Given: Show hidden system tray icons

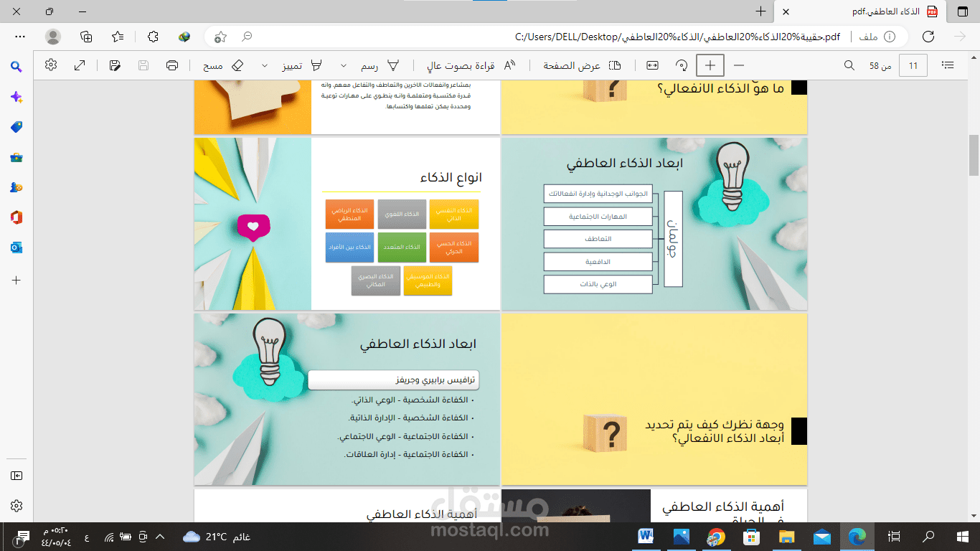Looking at the screenshot, I should (159, 537).
